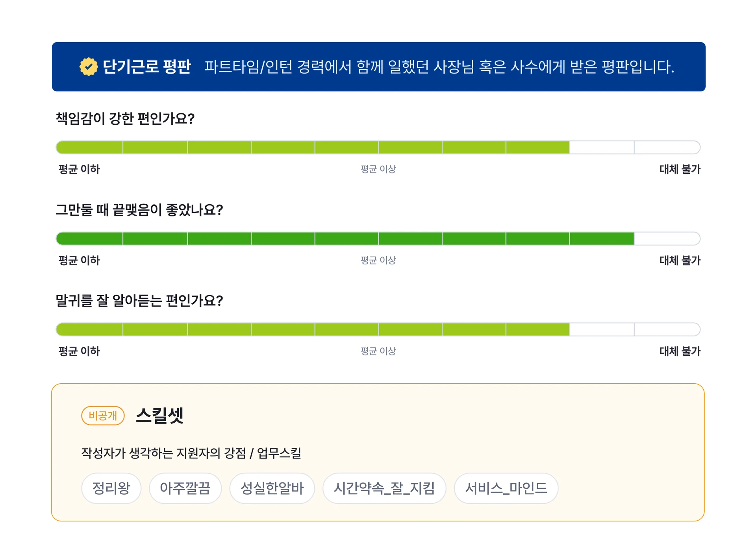The image size is (756, 558).
Task: Click the skillset description text about 지원자의 강점
Action: point(192,453)
